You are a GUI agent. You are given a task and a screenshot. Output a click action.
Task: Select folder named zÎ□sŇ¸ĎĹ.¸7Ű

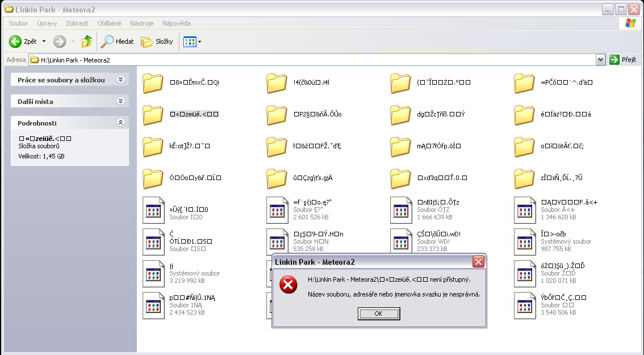(524, 178)
